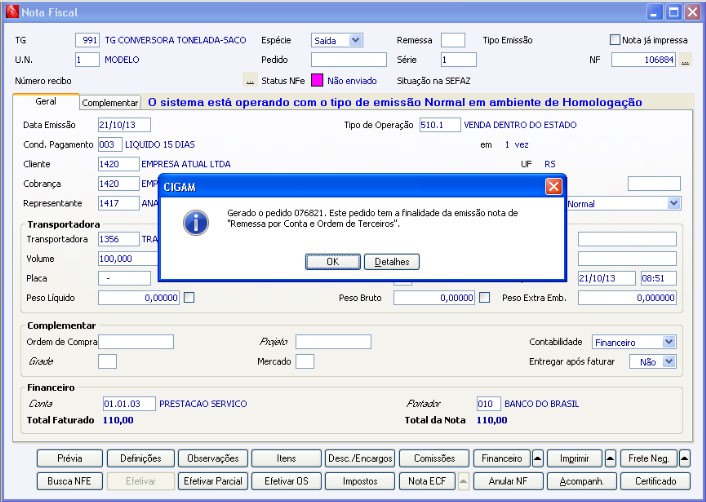Click the Conta field 01.01.03
The height and width of the screenshot is (502, 706).
coord(129,403)
